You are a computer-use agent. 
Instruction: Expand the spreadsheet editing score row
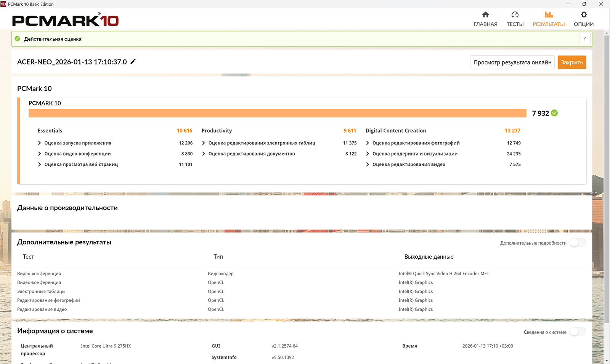pyautogui.click(x=204, y=143)
